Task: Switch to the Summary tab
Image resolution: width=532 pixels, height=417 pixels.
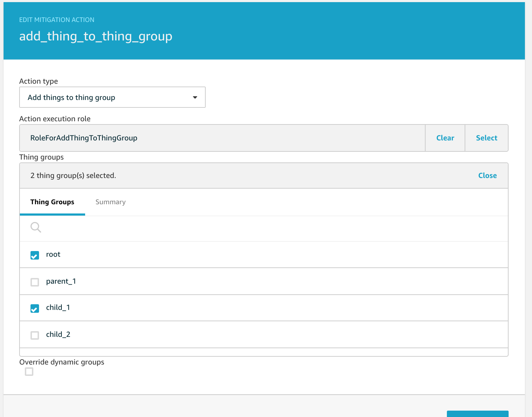Action: coord(110,202)
